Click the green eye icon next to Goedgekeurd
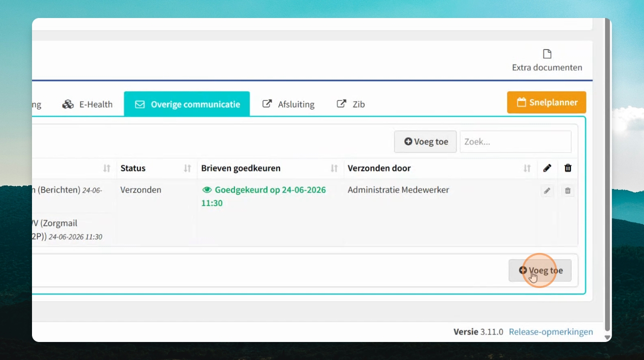 point(207,190)
